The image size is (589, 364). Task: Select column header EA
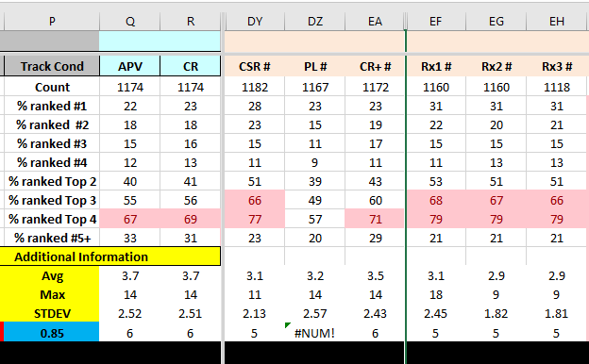tap(375, 22)
